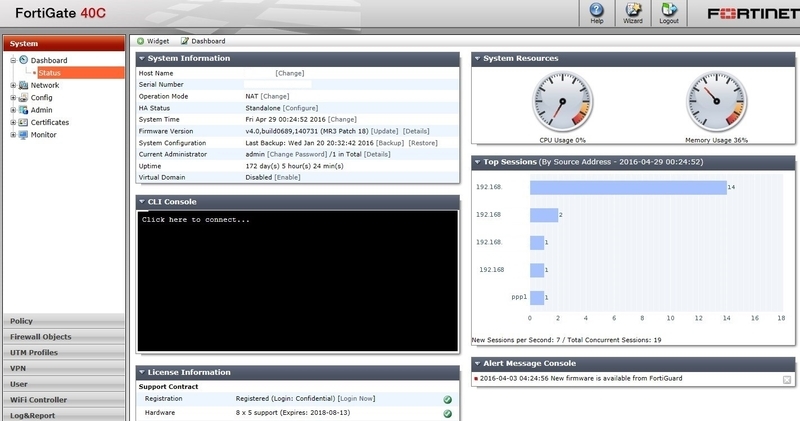Collapse the System Information widget
Viewport: 800px width, 421px height.
coord(142,58)
